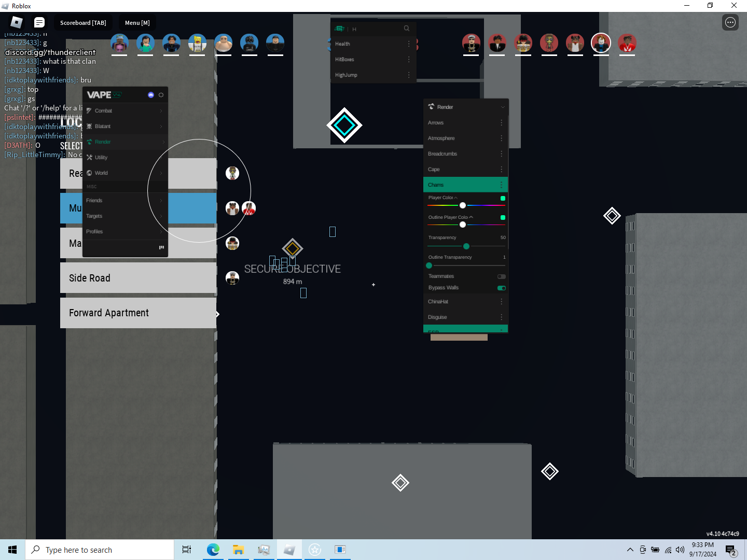The height and width of the screenshot is (560, 747).
Task: Adjust the Player Color hue slider
Action: [x=463, y=205]
